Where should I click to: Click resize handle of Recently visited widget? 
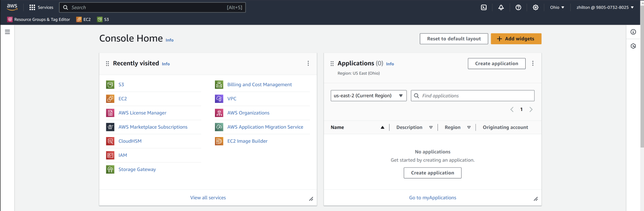[311, 199]
